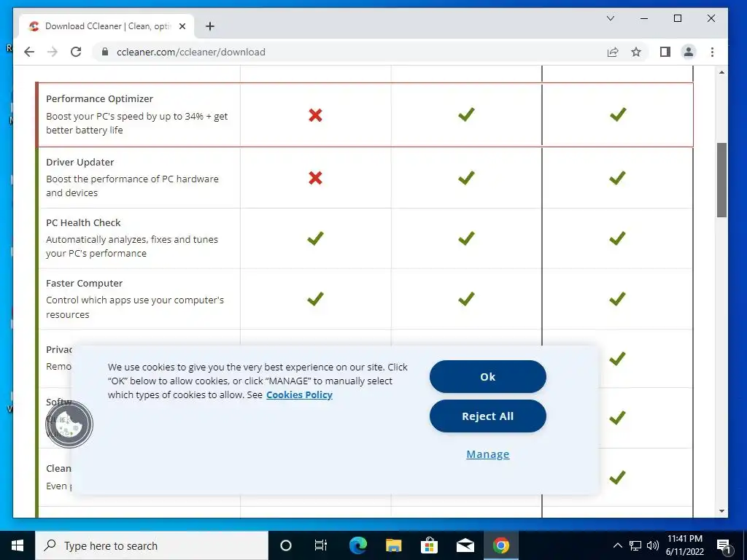
Task: Open a new browser tab
Action: [210, 26]
